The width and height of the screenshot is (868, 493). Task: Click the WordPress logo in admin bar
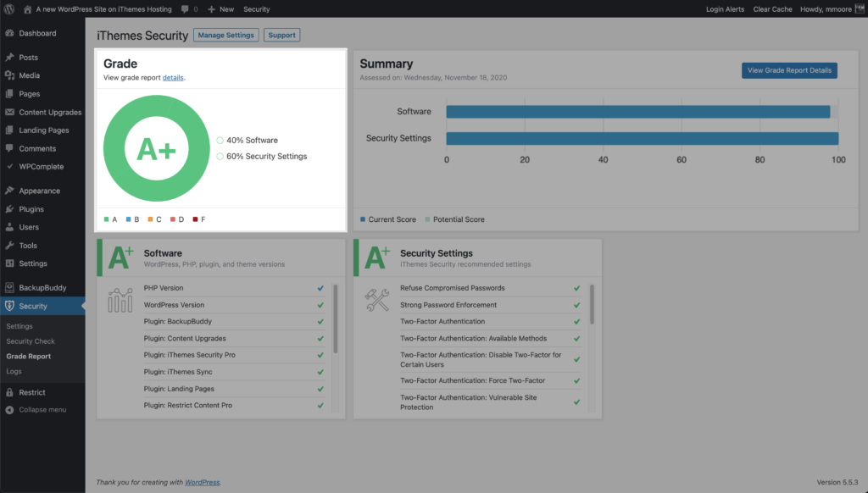(x=8, y=8)
